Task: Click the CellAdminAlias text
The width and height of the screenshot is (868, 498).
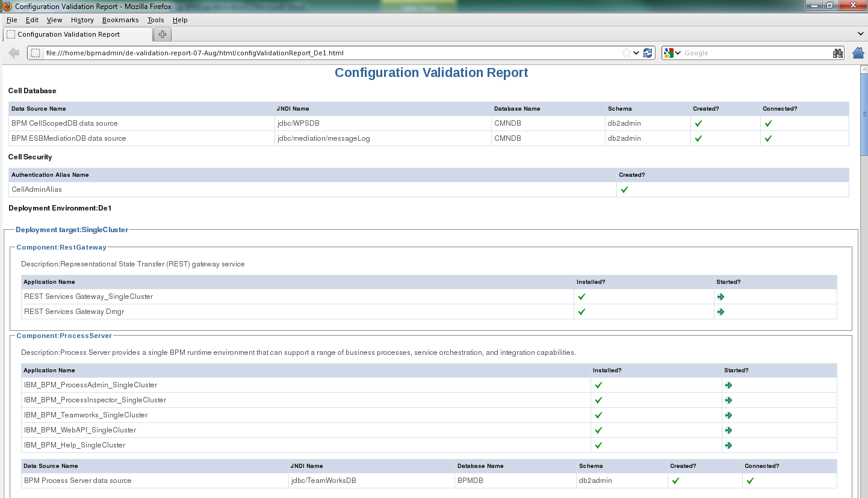Action: coord(37,189)
